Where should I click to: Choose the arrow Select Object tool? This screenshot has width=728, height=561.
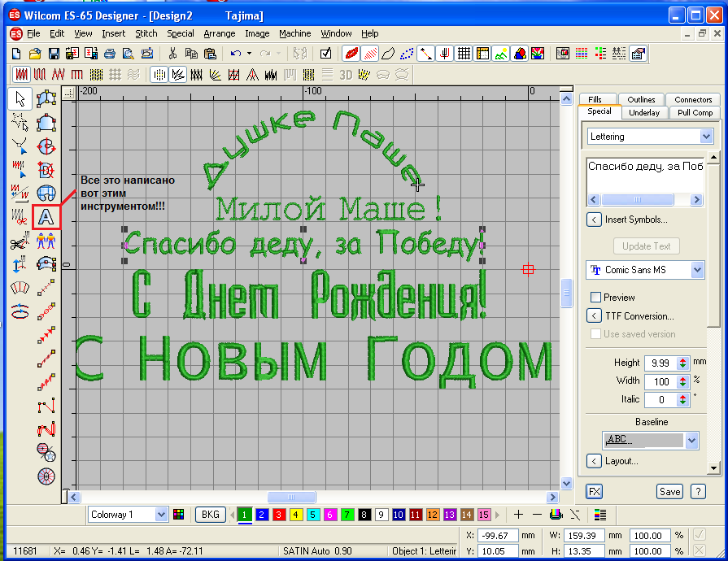coord(21,99)
